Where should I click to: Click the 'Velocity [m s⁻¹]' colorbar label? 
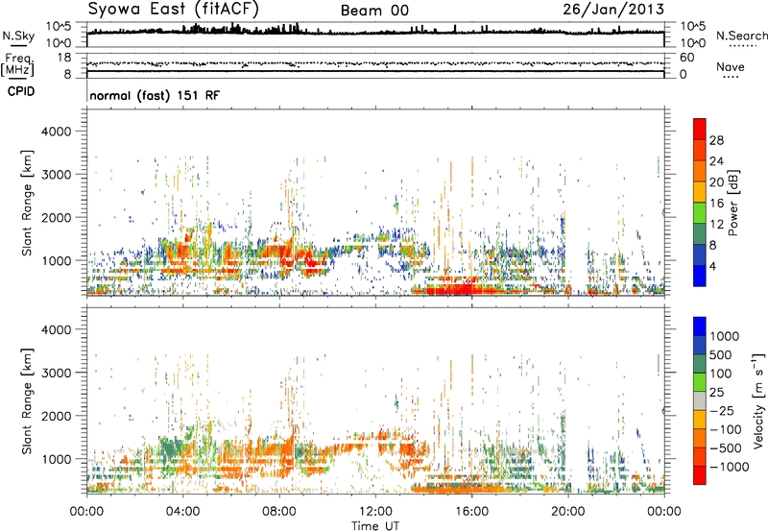[758, 400]
